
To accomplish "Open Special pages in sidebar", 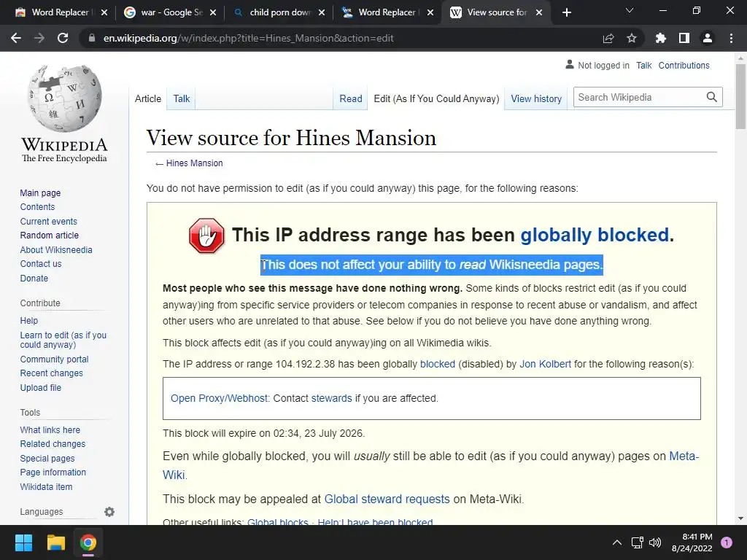I will click(47, 459).
